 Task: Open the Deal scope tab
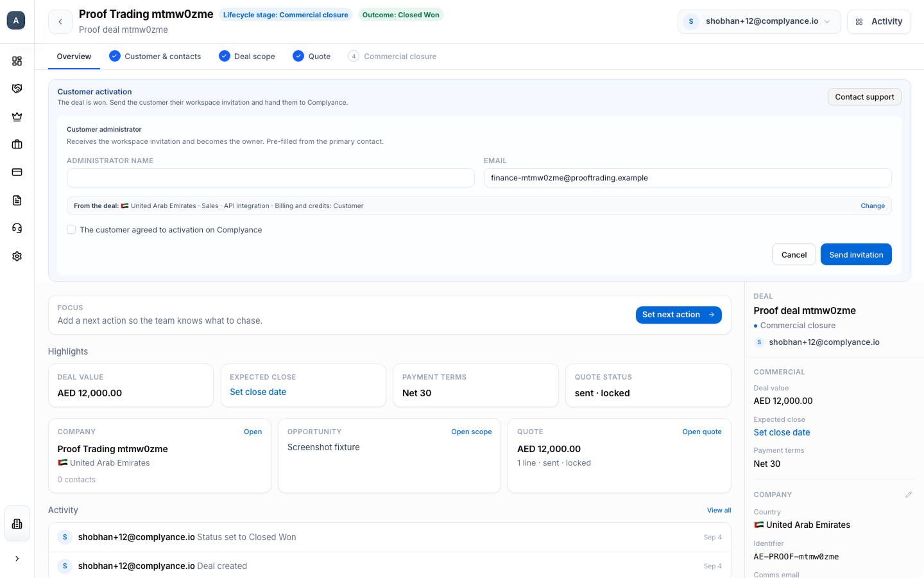(x=247, y=57)
